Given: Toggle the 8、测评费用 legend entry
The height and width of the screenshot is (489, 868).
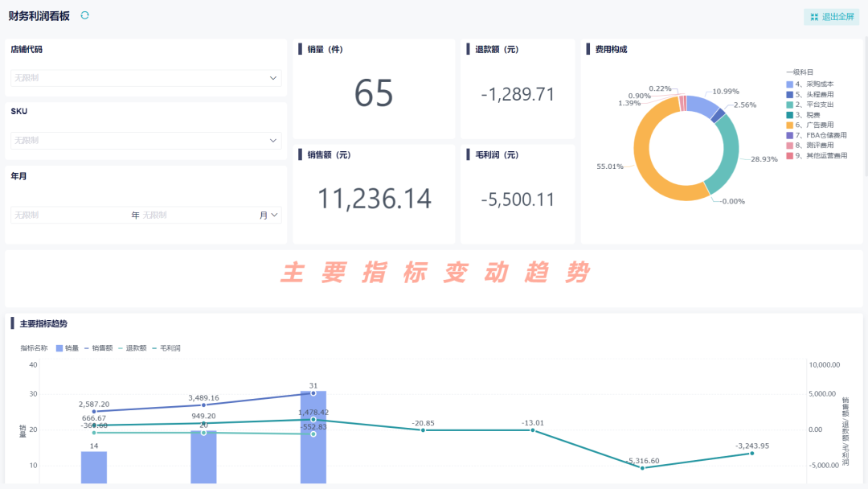Looking at the screenshot, I should coord(810,145).
